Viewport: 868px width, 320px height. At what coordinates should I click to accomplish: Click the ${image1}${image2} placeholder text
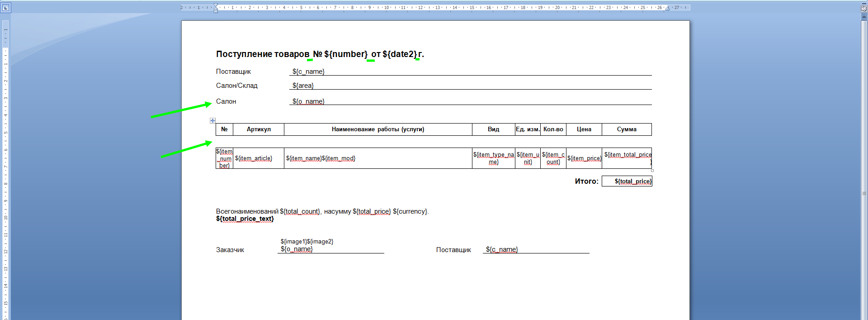[307, 242]
